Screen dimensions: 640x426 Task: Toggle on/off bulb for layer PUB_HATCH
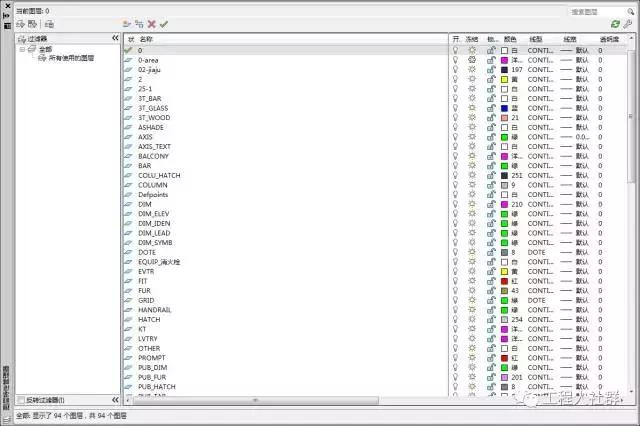456,387
